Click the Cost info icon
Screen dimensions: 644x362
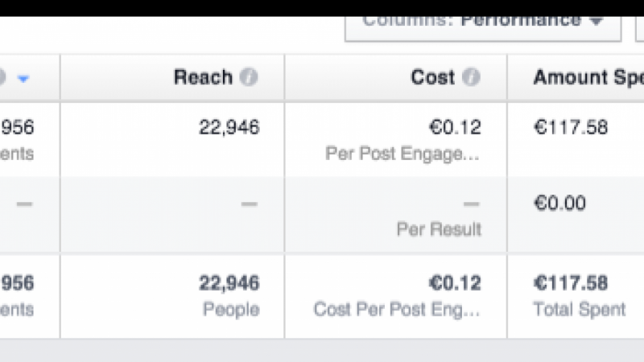(471, 77)
